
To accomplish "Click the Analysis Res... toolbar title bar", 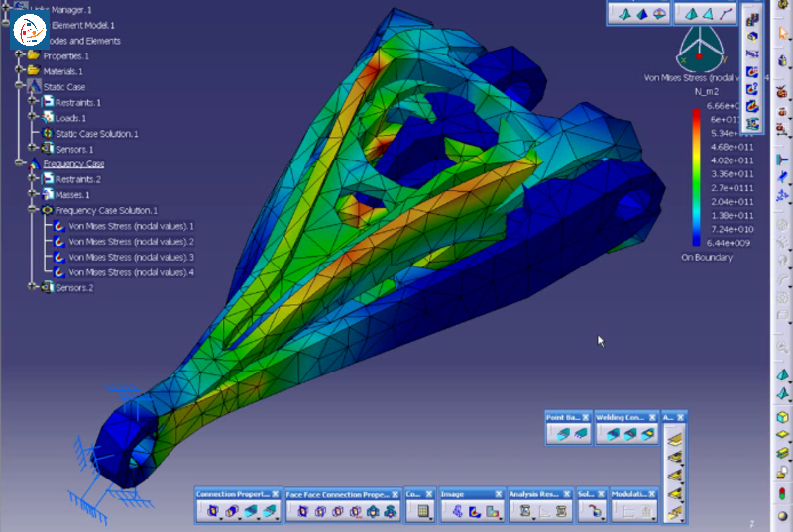I will click(539, 494).
